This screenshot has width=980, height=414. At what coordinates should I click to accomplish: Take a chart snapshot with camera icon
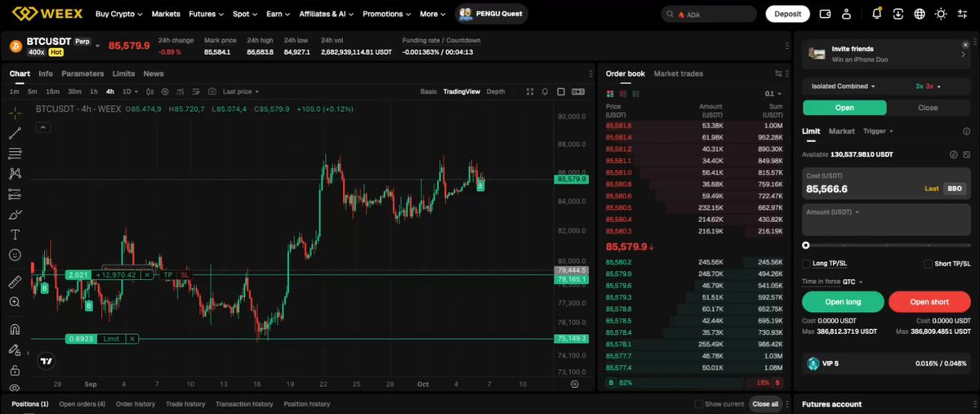(212, 91)
